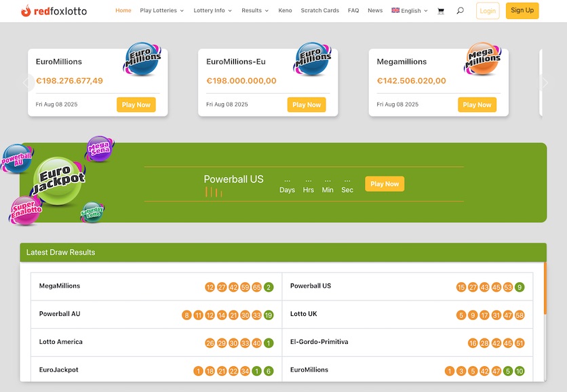This screenshot has width=567, height=392.
Task: Click the Powerball US results row name
Action: pos(311,286)
